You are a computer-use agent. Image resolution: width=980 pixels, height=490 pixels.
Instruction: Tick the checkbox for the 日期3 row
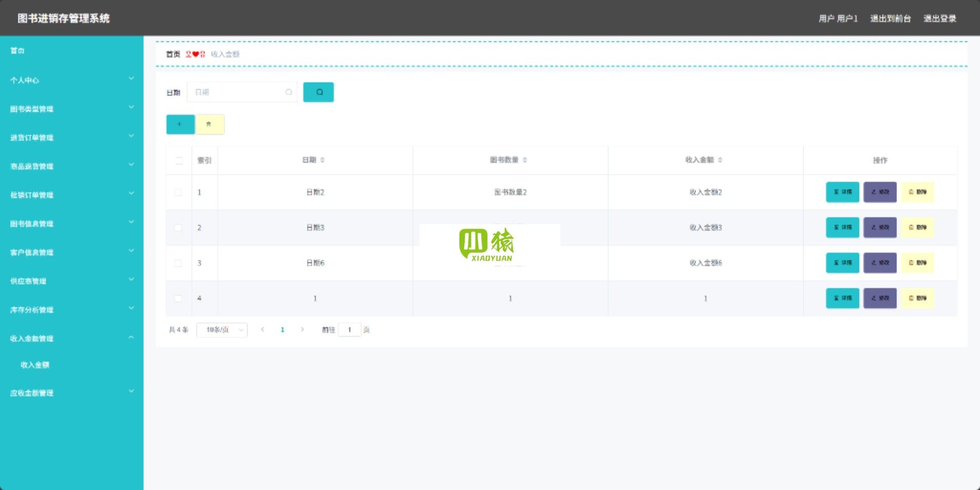coord(178,228)
